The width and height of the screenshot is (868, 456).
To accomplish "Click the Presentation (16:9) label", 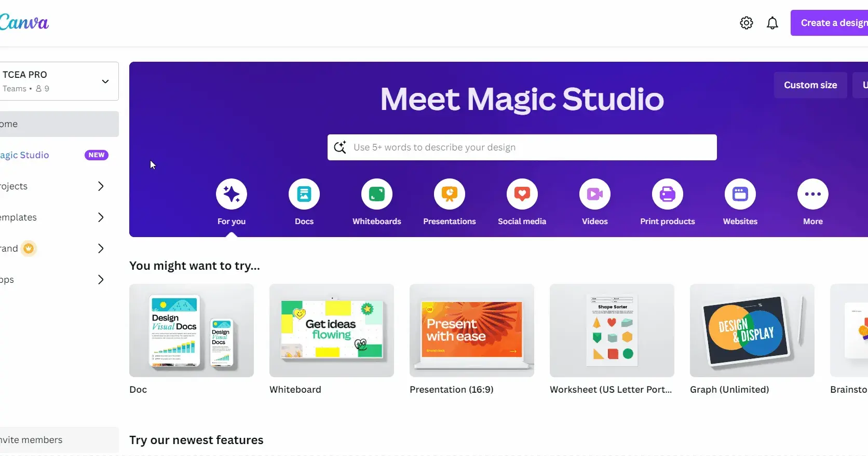I will 452,390.
